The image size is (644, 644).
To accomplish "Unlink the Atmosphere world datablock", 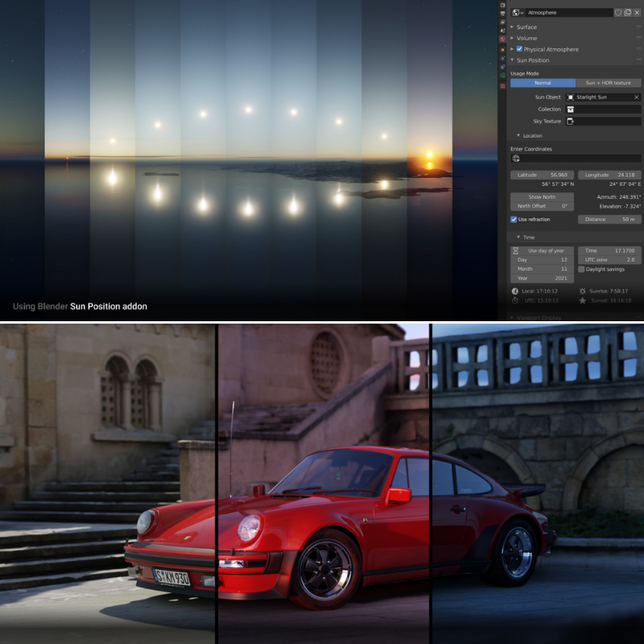I will 637,13.
